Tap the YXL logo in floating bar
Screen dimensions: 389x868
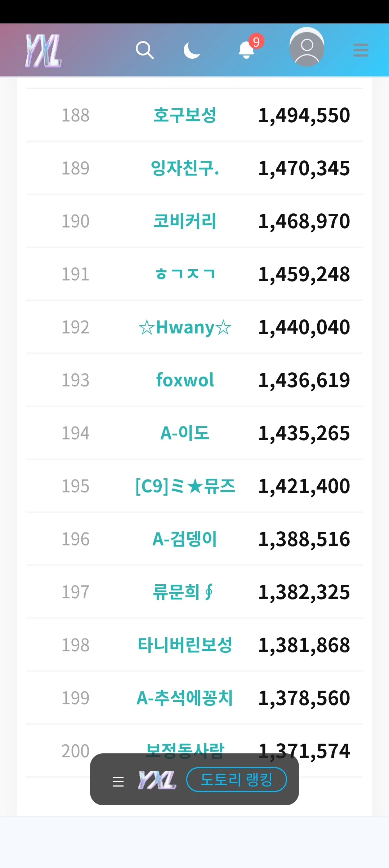[x=157, y=780]
